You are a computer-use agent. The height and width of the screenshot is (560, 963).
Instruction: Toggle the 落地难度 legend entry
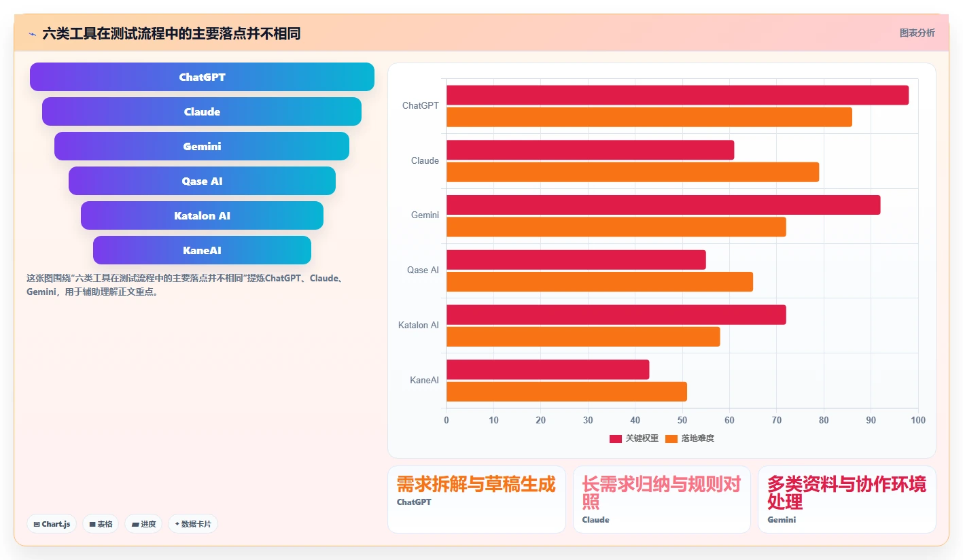[689, 438]
